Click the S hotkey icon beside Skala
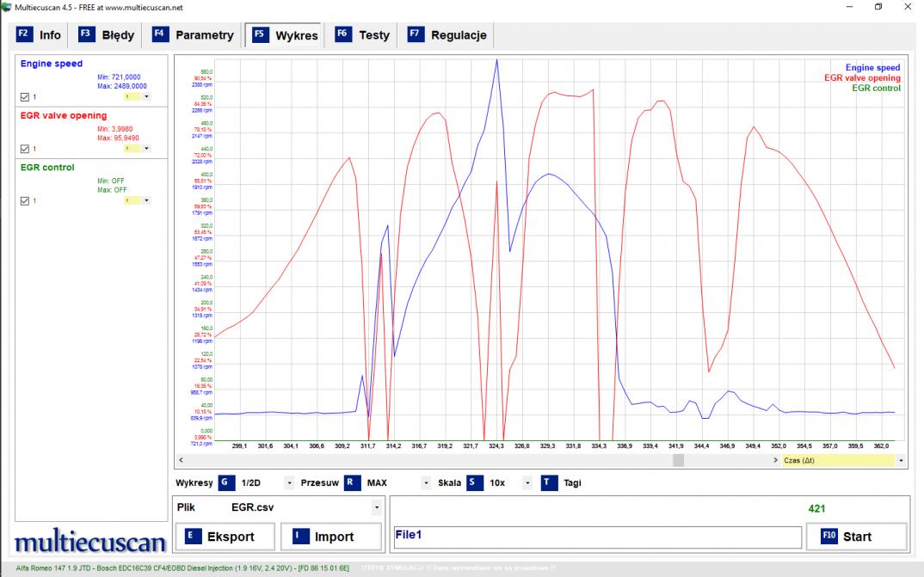This screenshot has height=577, width=924. (x=475, y=483)
